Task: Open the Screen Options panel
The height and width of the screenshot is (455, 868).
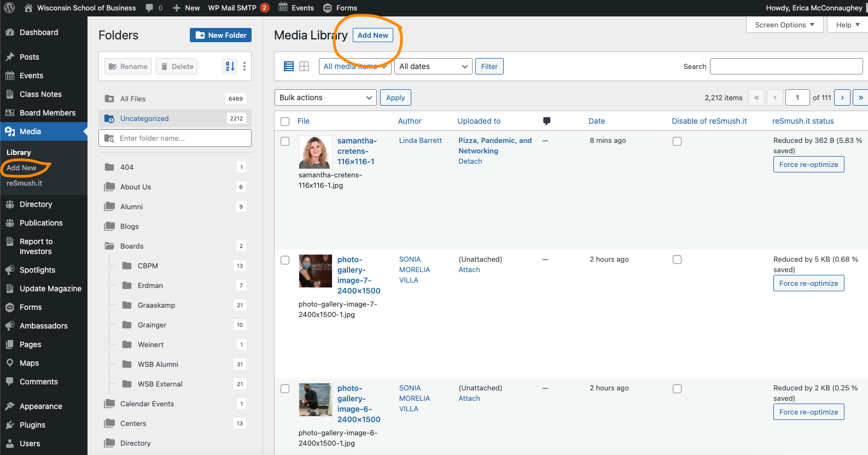Action: [784, 25]
